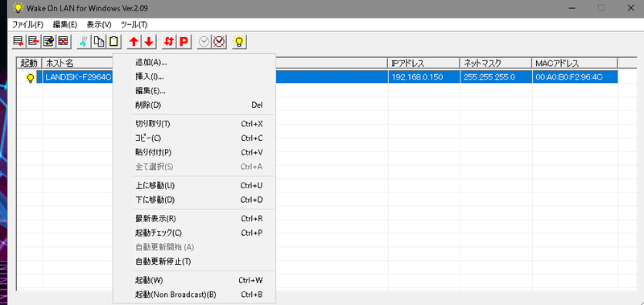Image resolution: width=644 pixels, height=305 pixels.
Task: Click the red P ping check icon
Action: coord(184,42)
